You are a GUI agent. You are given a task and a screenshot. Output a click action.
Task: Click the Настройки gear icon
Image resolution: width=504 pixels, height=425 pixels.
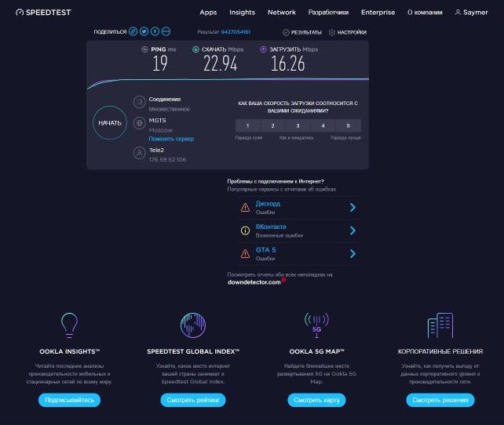tap(332, 32)
